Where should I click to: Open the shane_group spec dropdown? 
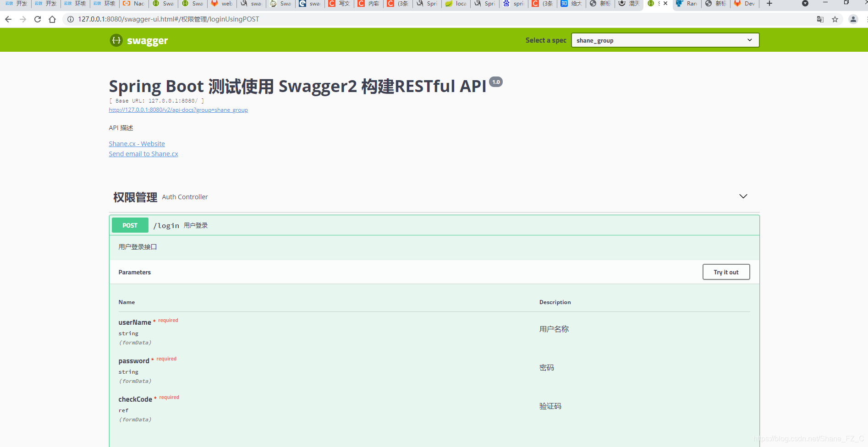pos(665,40)
